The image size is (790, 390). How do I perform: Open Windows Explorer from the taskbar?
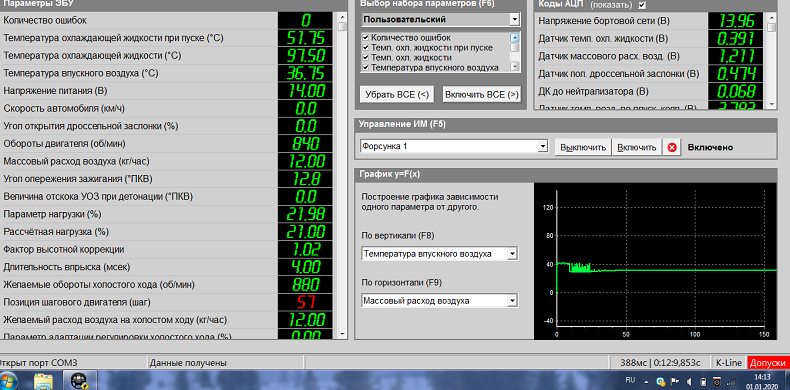click(43, 380)
